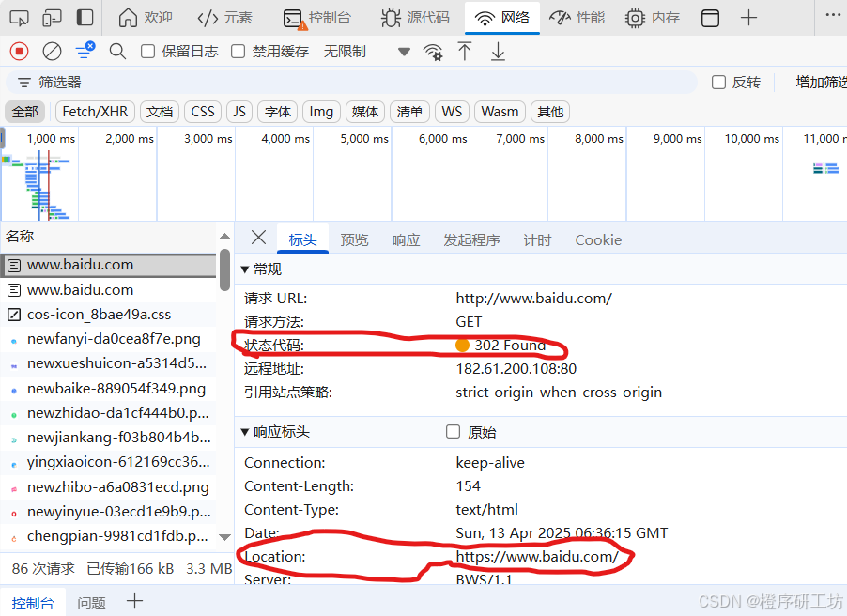Open network search magnifier

[x=117, y=52]
